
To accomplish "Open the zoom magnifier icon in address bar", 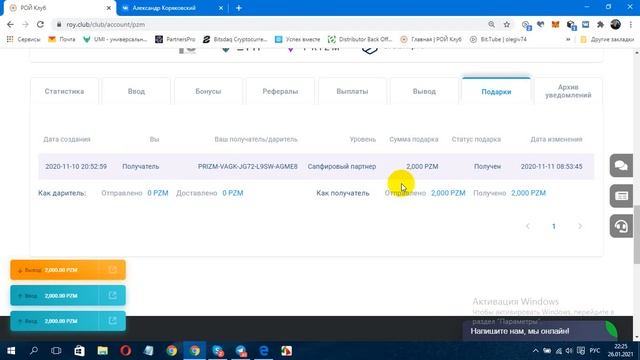I will coord(491,24).
